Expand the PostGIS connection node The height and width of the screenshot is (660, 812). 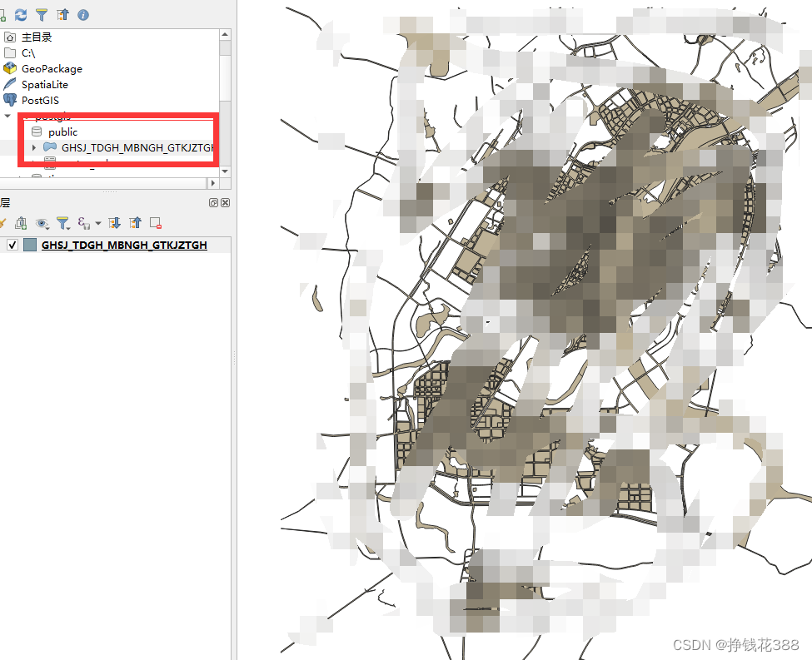click(8, 116)
